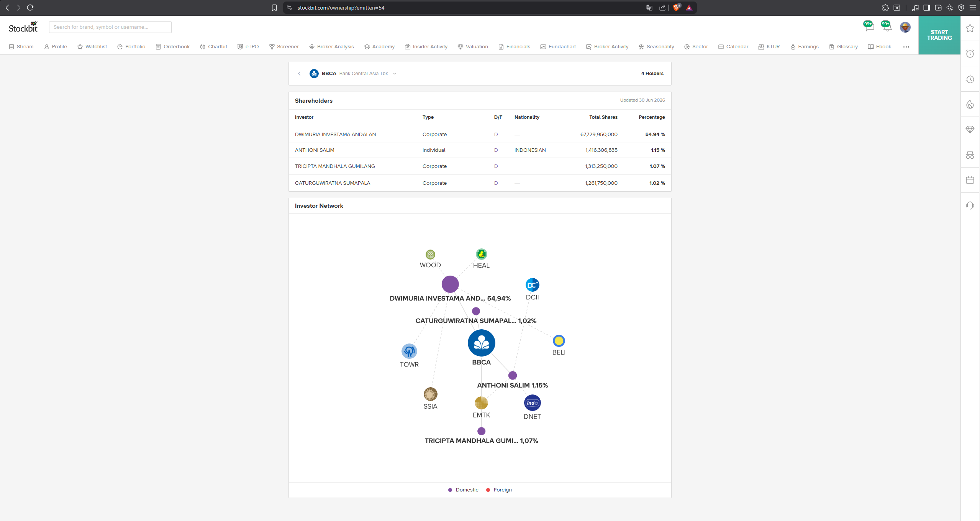The width and height of the screenshot is (980, 521).
Task: Click the Stockbit search input field
Action: 110,27
